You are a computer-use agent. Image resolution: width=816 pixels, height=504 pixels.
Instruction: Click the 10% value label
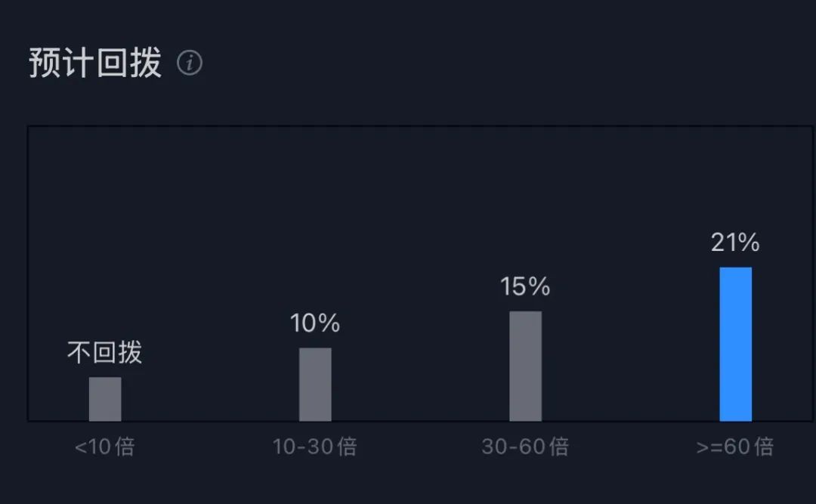pos(315,323)
